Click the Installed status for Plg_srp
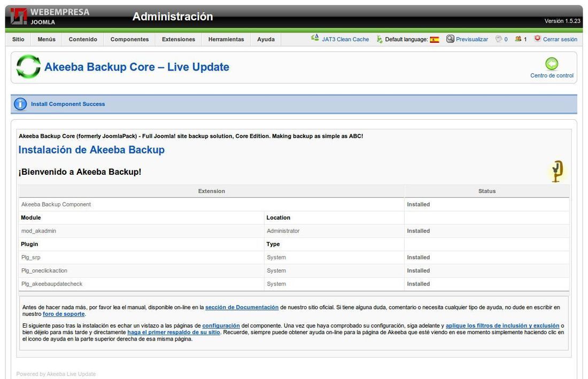 pyautogui.click(x=419, y=258)
